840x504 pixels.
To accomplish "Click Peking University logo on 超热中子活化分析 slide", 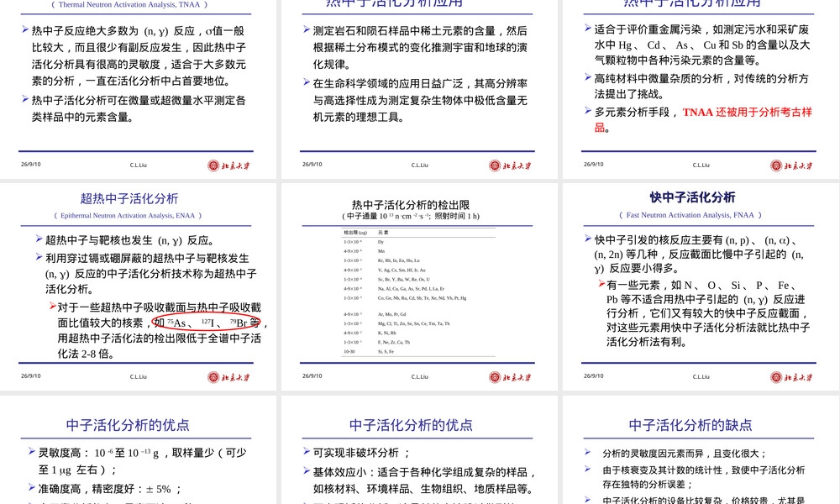I will pos(228,377).
